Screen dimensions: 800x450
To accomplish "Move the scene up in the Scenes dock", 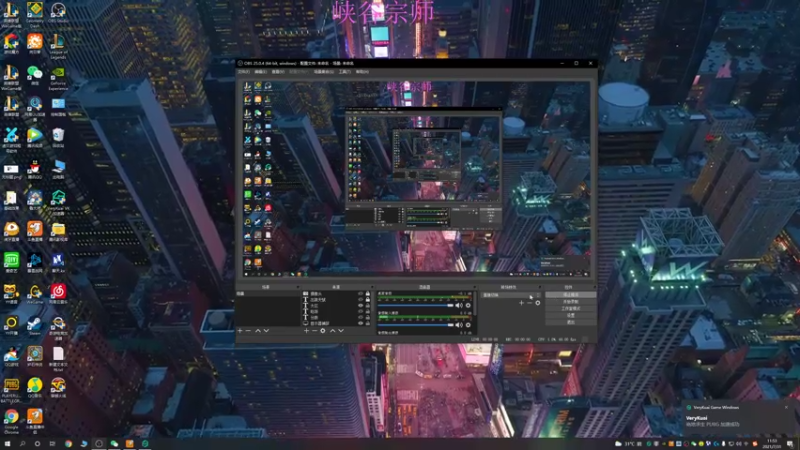I will (258, 331).
